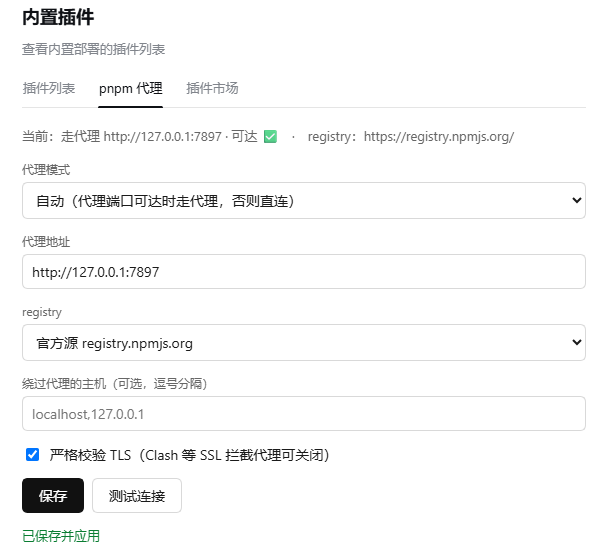Click the 代理地址 label
This screenshot has height=560, width=610.
[46, 242]
